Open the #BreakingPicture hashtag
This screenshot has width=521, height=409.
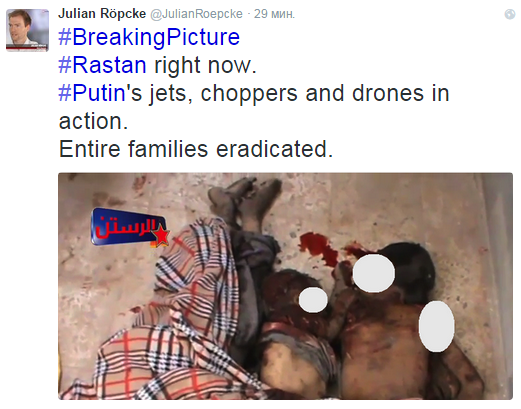click(x=149, y=37)
